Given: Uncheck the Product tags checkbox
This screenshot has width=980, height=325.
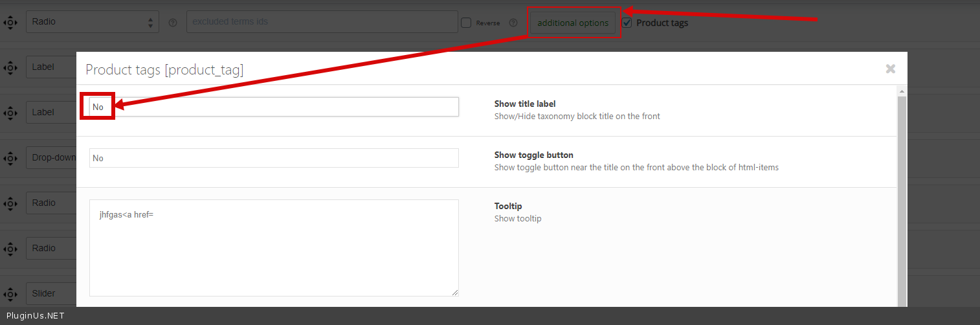Looking at the screenshot, I should tap(627, 23).
